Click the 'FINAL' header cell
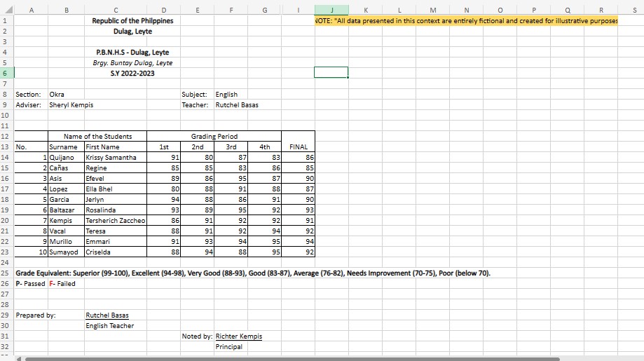 click(299, 147)
